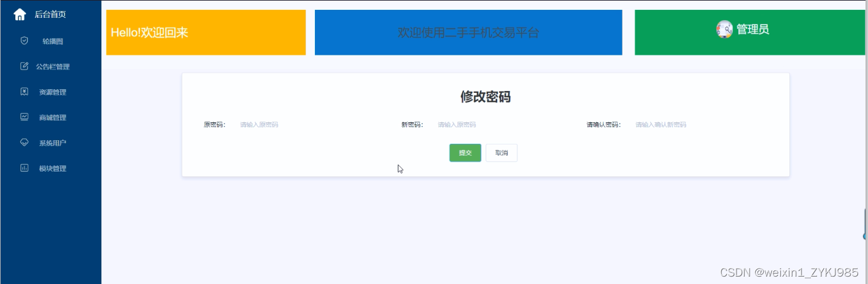Click the bookmark icon next to 资源管理
868x284 pixels.
[25, 92]
